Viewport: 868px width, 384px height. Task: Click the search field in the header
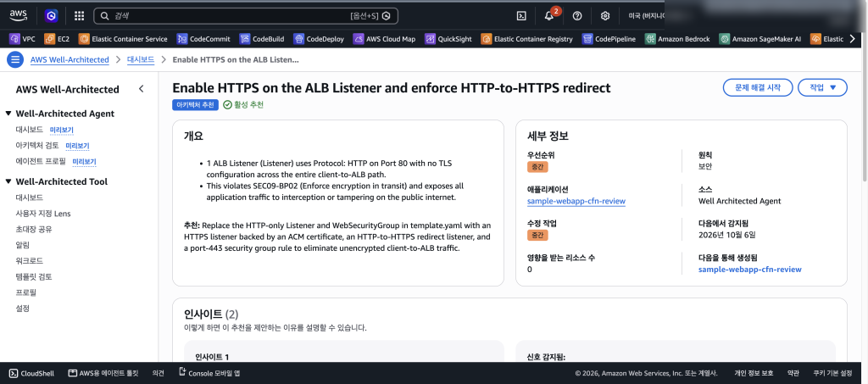(246, 16)
